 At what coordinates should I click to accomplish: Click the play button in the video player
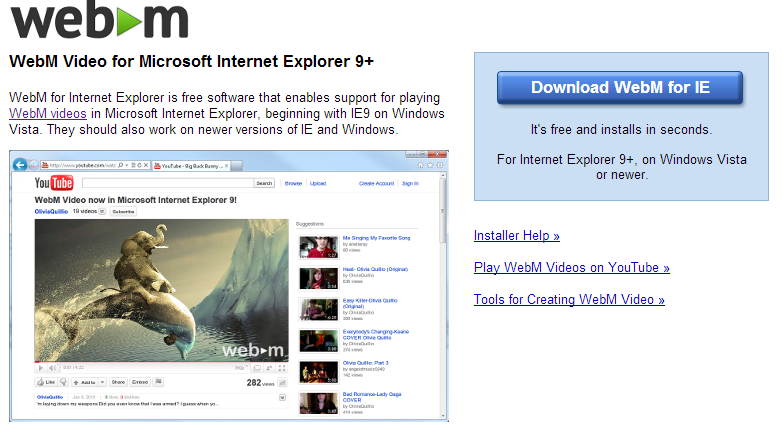coord(41,368)
